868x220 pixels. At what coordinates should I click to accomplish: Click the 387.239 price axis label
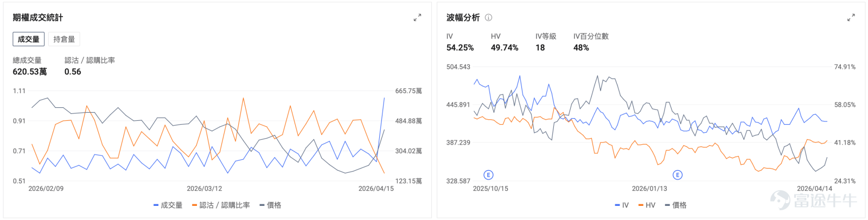coord(458,143)
